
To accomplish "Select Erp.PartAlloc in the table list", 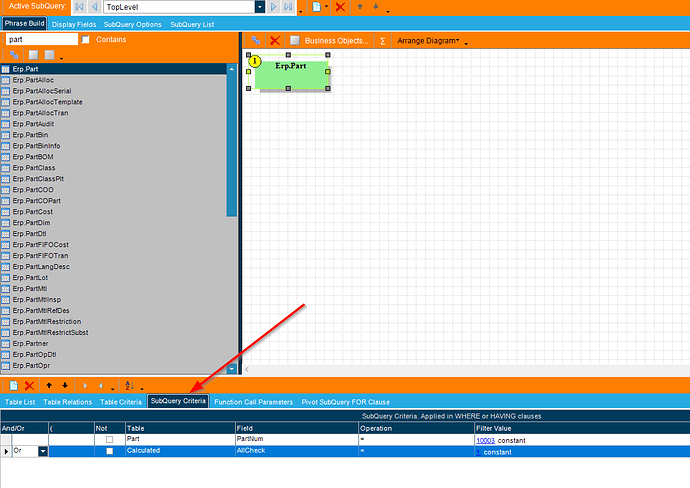I will pyautogui.click(x=114, y=80).
